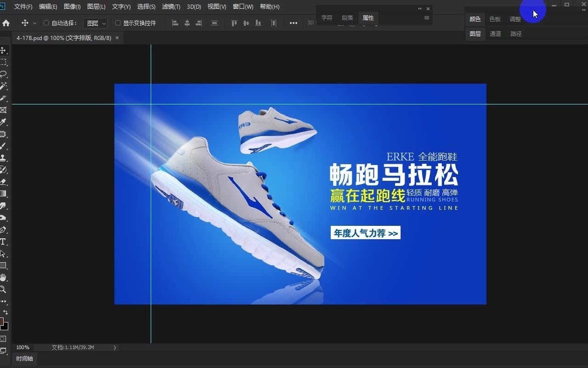Image resolution: width=588 pixels, height=368 pixels.
Task: Switch to the 段落 panel tab
Action: coord(348,18)
